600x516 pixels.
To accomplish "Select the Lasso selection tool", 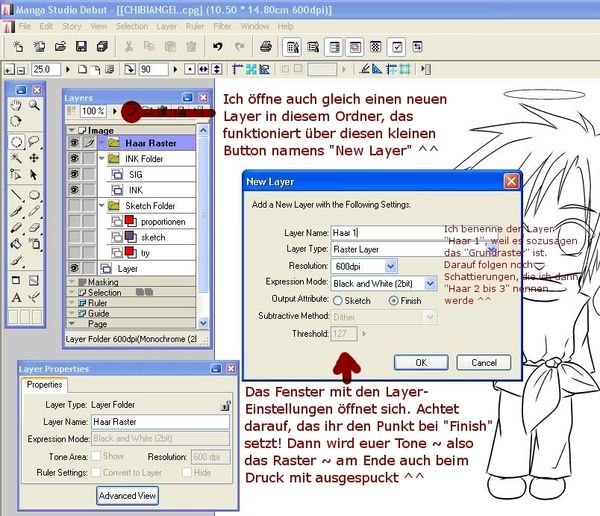I will (x=34, y=142).
